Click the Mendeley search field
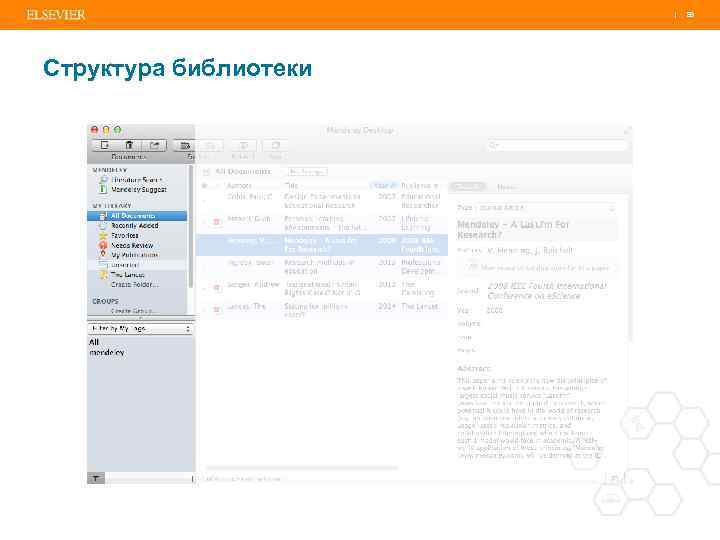Image resolution: width=720 pixels, height=540 pixels. click(x=557, y=146)
